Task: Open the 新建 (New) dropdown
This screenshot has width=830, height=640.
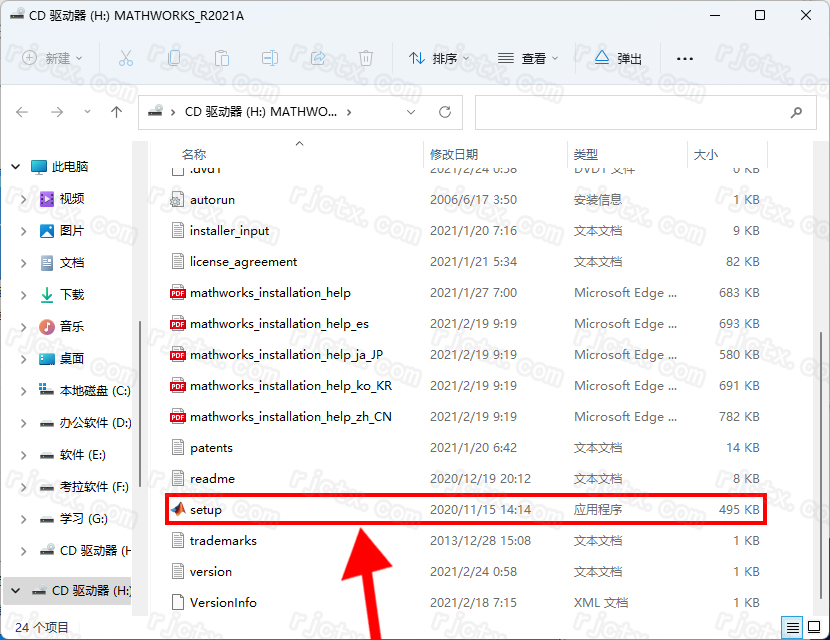Action: pyautogui.click(x=52, y=58)
